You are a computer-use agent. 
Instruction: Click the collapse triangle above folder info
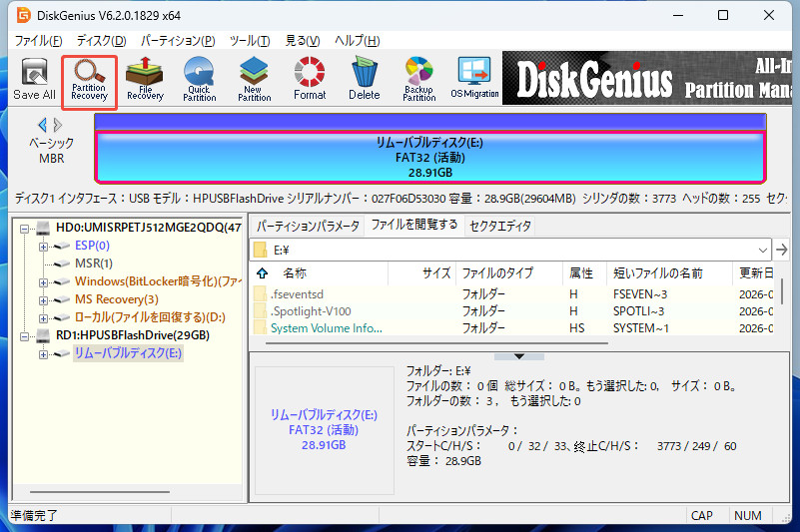tap(519, 356)
